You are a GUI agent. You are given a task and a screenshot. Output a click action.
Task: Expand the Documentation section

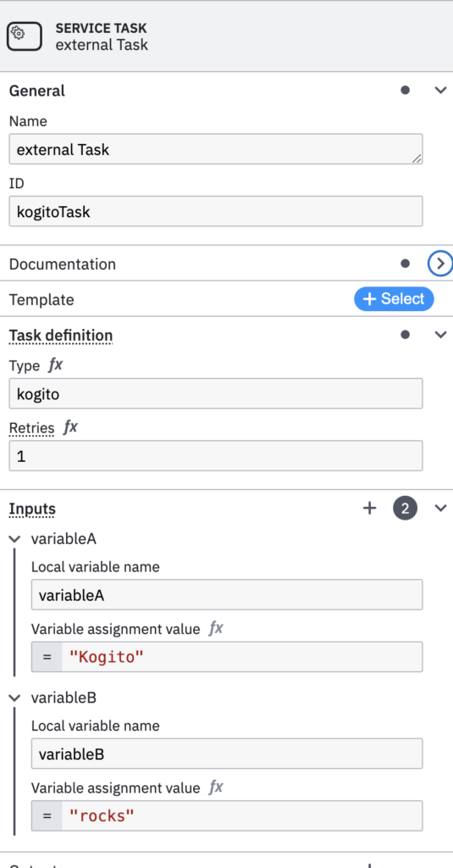pos(440,264)
